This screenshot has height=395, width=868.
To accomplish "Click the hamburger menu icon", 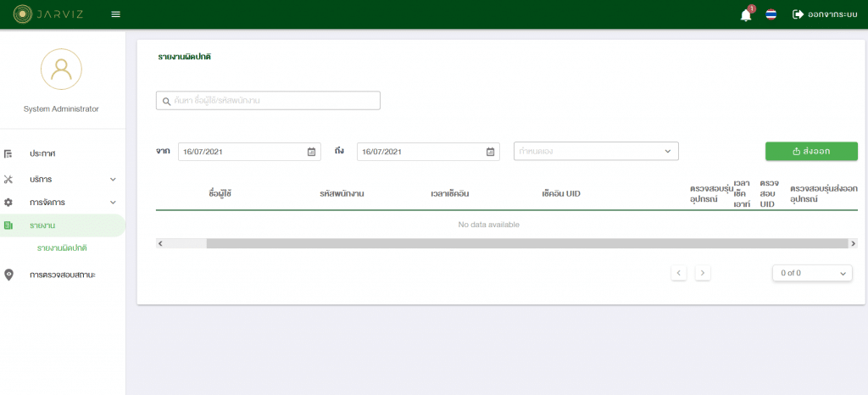I will [115, 14].
